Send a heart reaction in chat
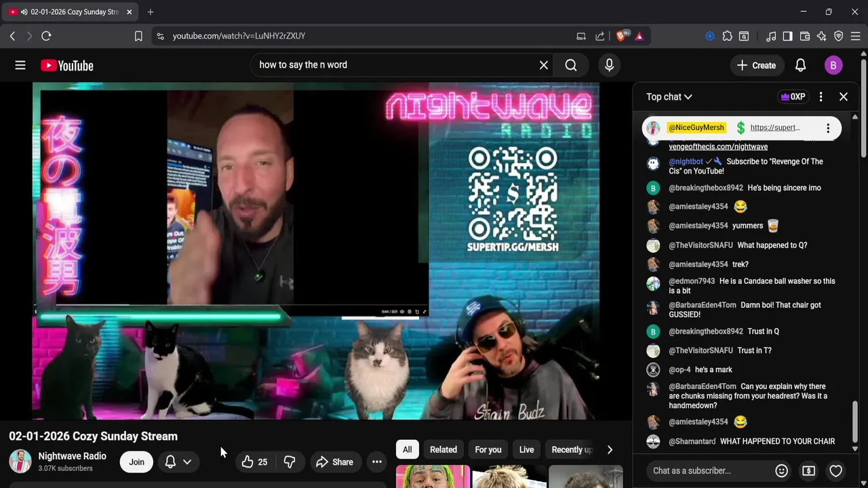The height and width of the screenshot is (488, 868). pos(835,470)
